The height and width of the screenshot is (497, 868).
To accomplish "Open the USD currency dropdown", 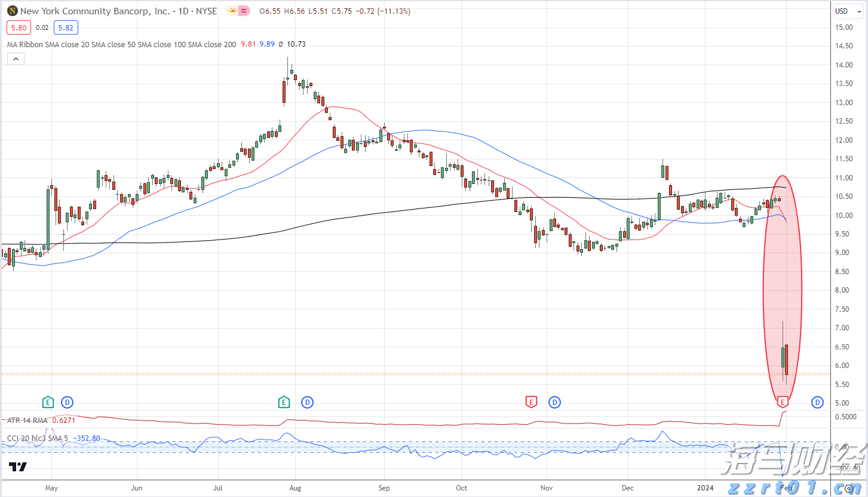I will [847, 11].
